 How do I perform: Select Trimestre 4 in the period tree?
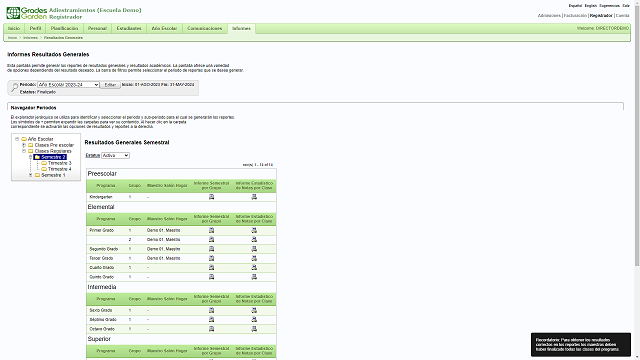[60, 169]
